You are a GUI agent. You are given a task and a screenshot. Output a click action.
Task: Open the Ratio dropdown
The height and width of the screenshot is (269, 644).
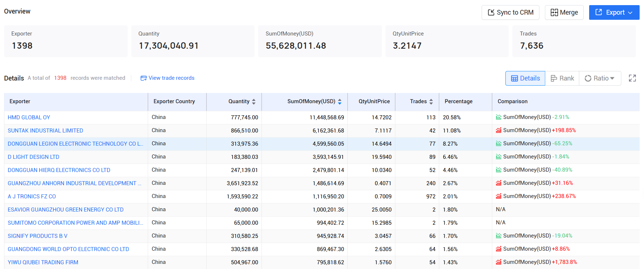(x=600, y=78)
